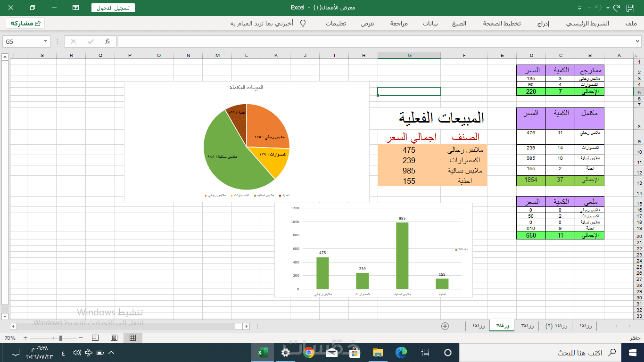Switch to sheet tab ورقة١ (٢)

point(557,326)
